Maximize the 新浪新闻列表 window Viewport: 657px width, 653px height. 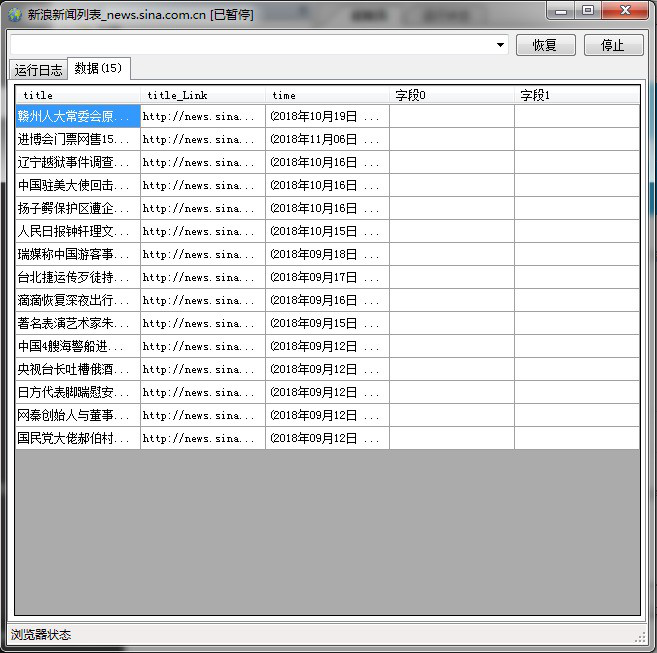(588, 11)
